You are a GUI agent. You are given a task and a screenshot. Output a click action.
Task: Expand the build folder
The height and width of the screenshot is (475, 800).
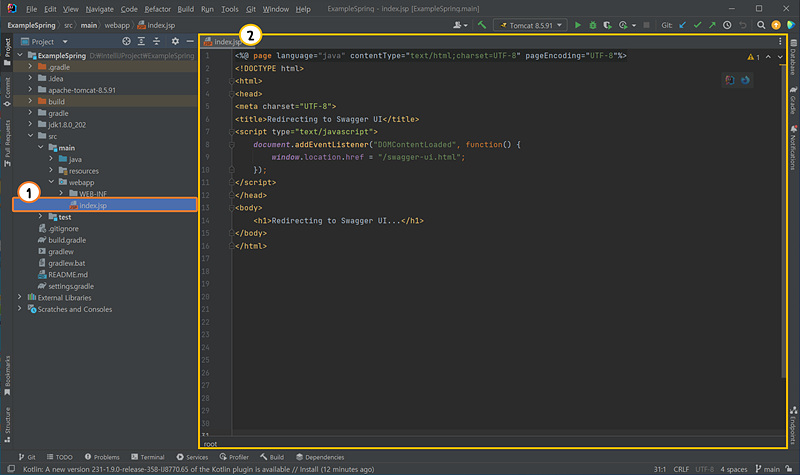coord(30,102)
